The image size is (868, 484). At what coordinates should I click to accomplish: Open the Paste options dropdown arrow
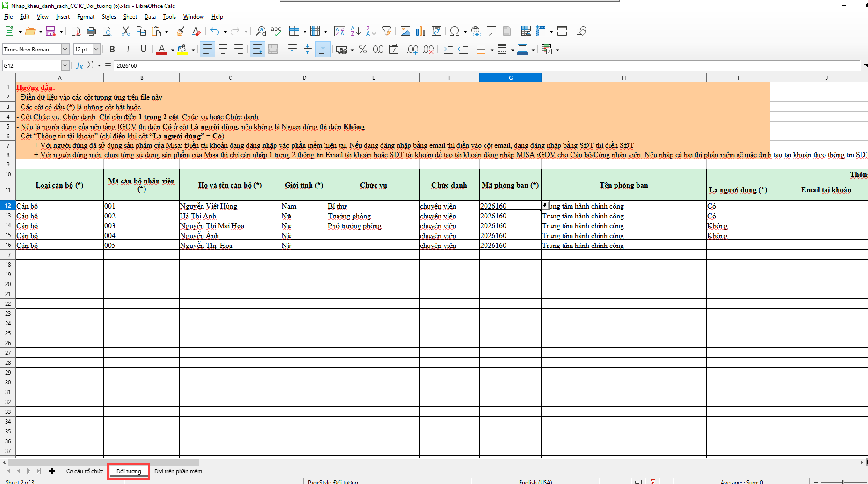166,32
